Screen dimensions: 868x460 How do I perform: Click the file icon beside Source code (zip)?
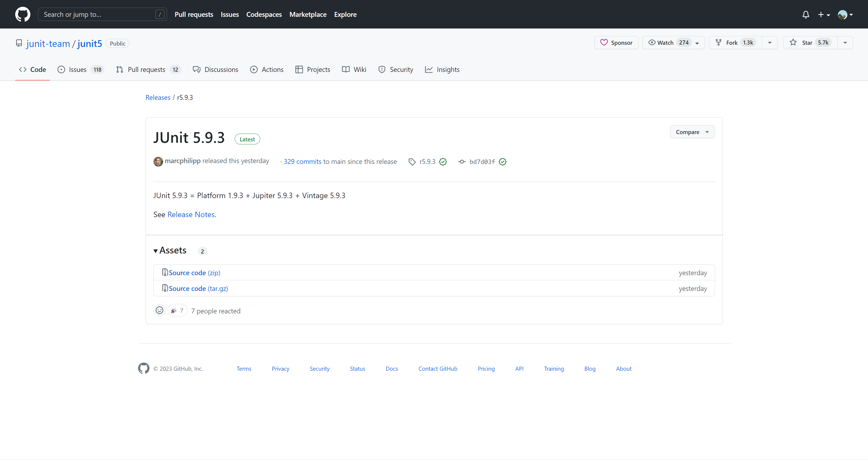(x=165, y=272)
